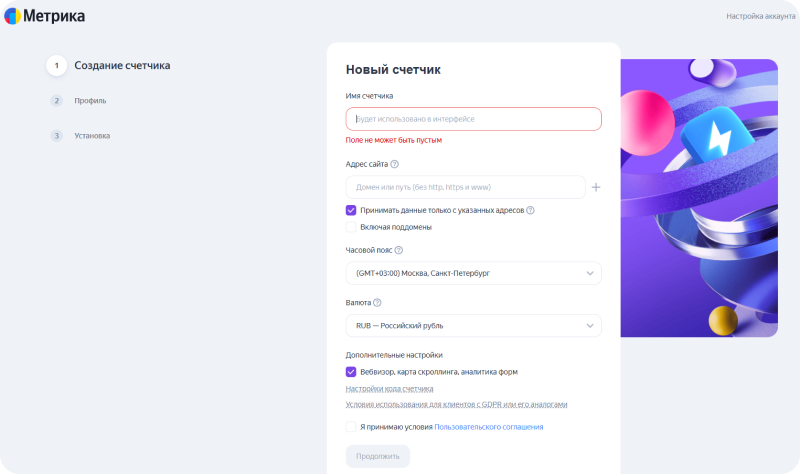Accept the user agreement terms checkbox
This screenshot has height=474, width=800.
point(351,427)
